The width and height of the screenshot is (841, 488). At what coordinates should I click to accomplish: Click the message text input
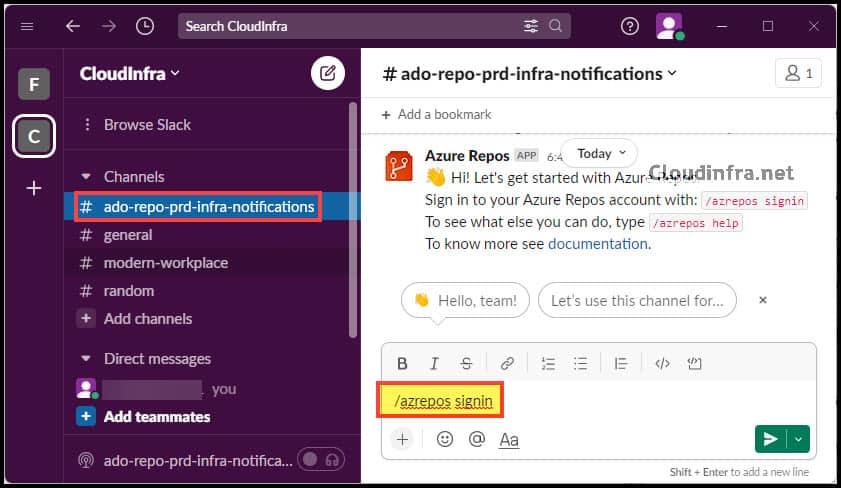tap(599, 401)
